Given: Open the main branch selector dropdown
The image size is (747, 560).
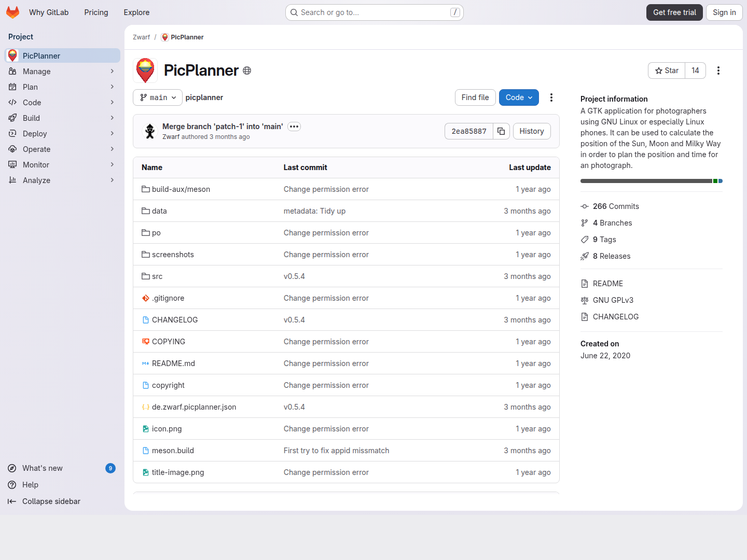Looking at the screenshot, I should pyautogui.click(x=158, y=97).
